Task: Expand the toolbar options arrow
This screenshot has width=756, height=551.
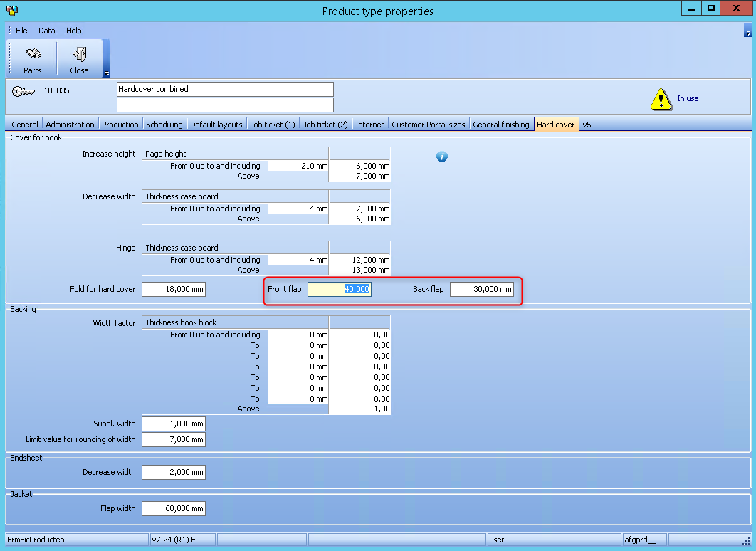Action: click(107, 74)
